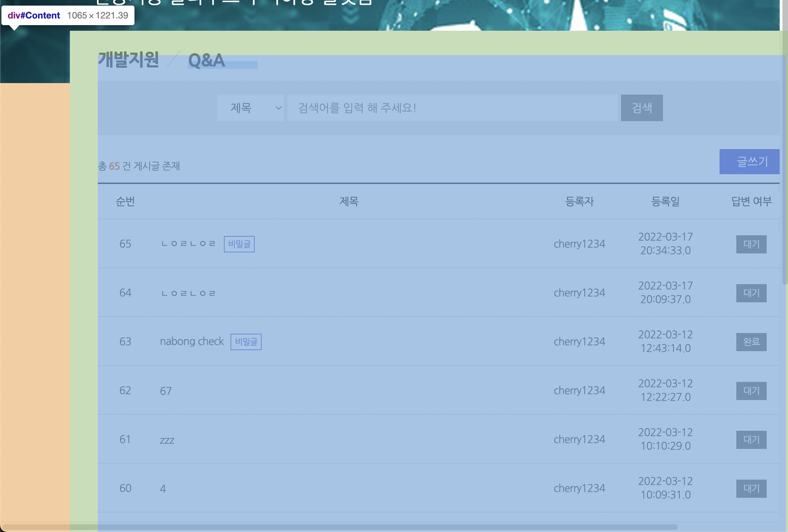The height and width of the screenshot is (532, 788).
Task: Open post 65 titled ㄴㅇㄹㄴㅇㄹ
Action: [188, 244]
